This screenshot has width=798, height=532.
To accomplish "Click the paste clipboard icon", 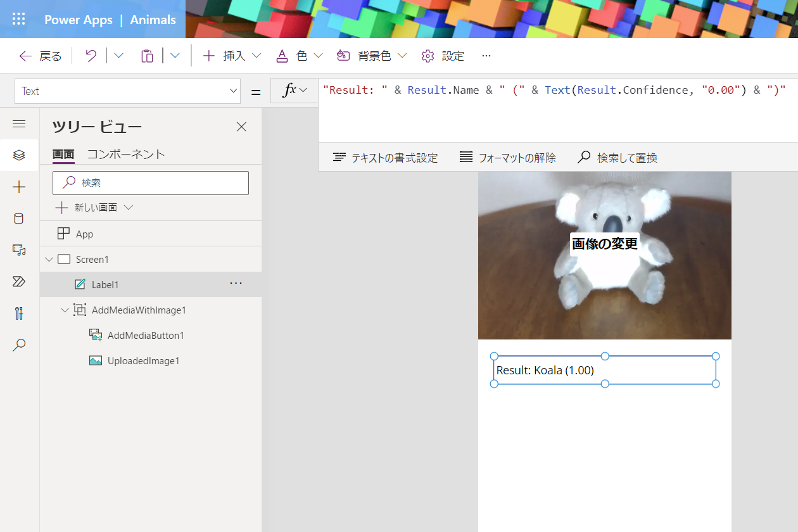I will (147, 56).
